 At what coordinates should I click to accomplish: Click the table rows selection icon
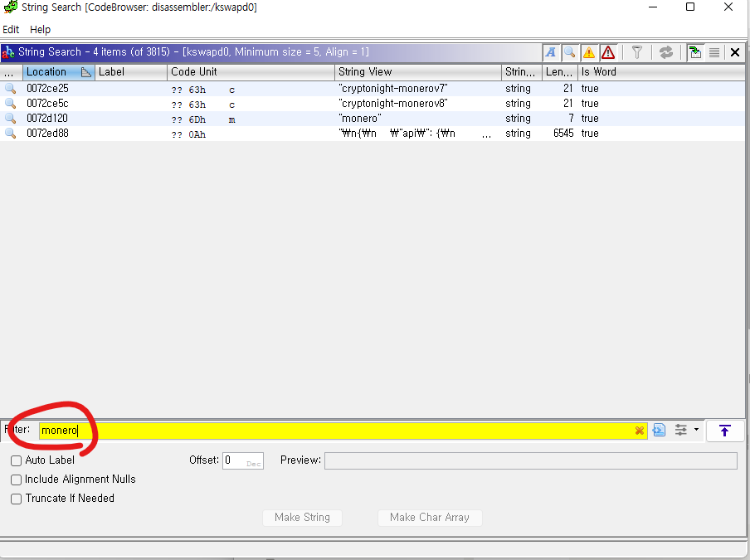tap(714, 52)
